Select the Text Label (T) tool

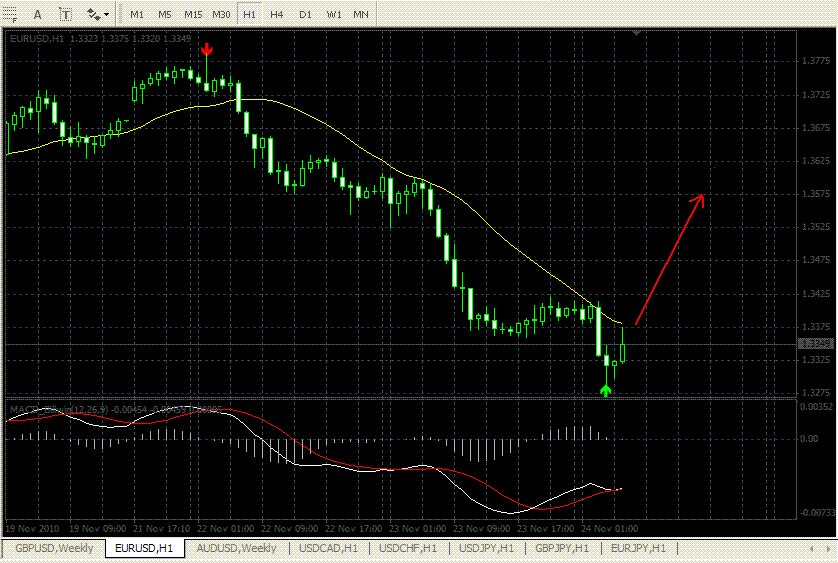coord(65,14)
